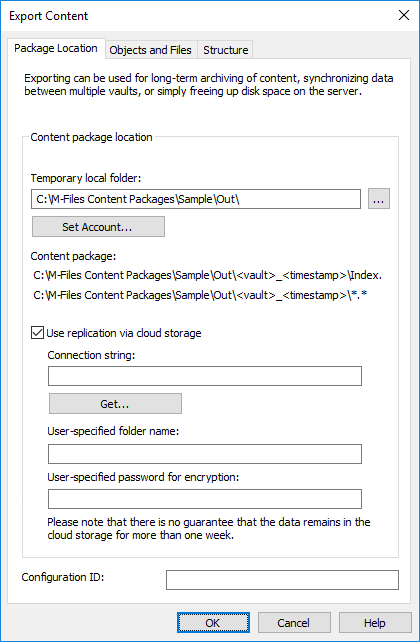Open the Structure tab

tap(226, 50)
